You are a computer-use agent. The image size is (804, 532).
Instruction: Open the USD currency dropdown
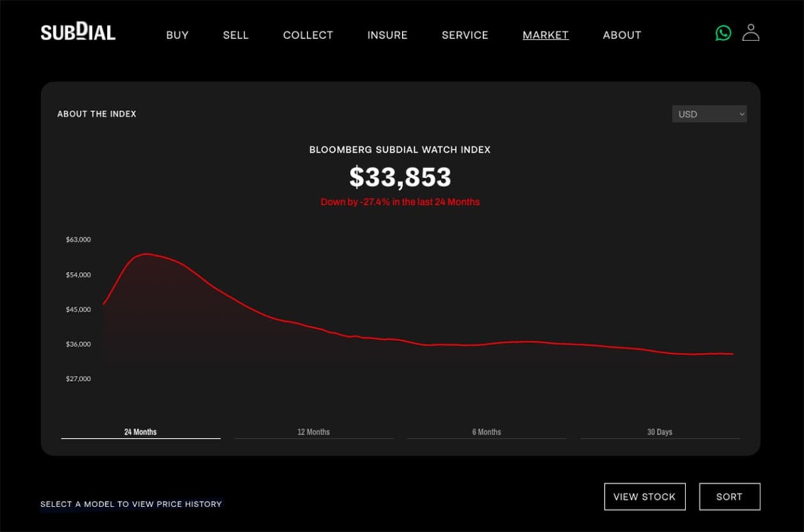tap(709, 115)
